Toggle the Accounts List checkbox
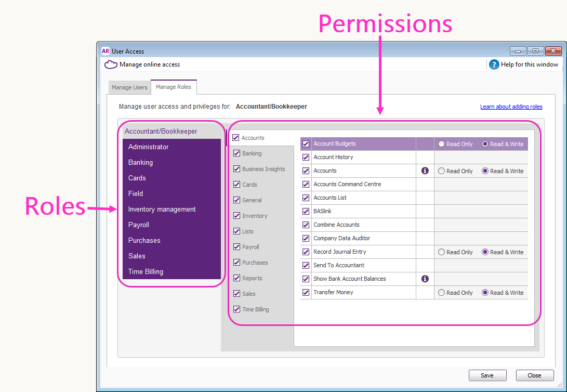Image resolution: width=567 pixels, height=392 pixels. (306, 198)
